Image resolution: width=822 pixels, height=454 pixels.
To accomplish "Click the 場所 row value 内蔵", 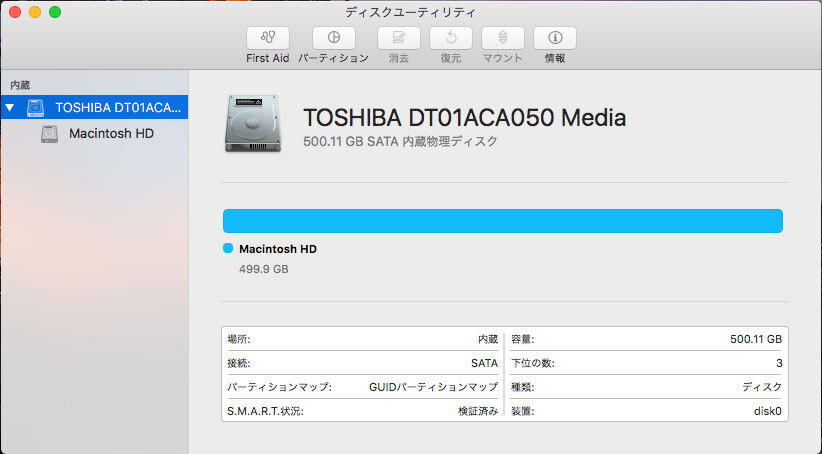I will [488, 339].
